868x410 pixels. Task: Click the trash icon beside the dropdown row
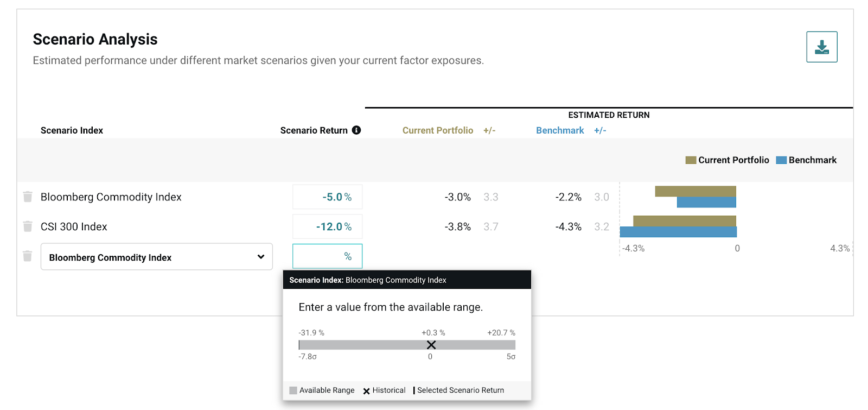28,256
